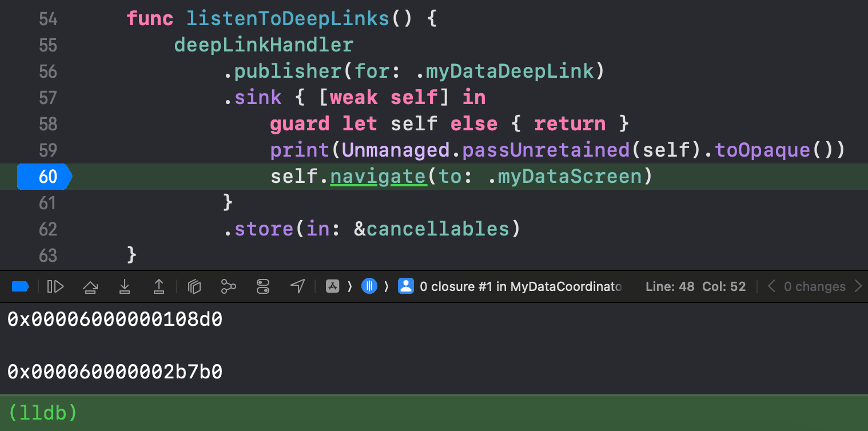Open the Debug Memory Graph tool

coord(229,286)
